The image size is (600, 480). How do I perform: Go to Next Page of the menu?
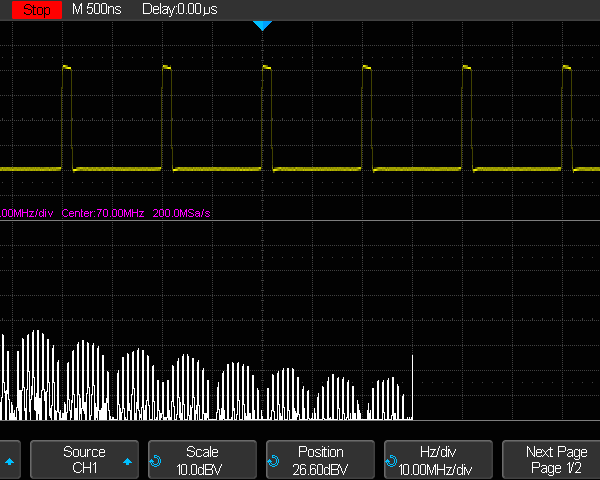[x=557, y=460]
